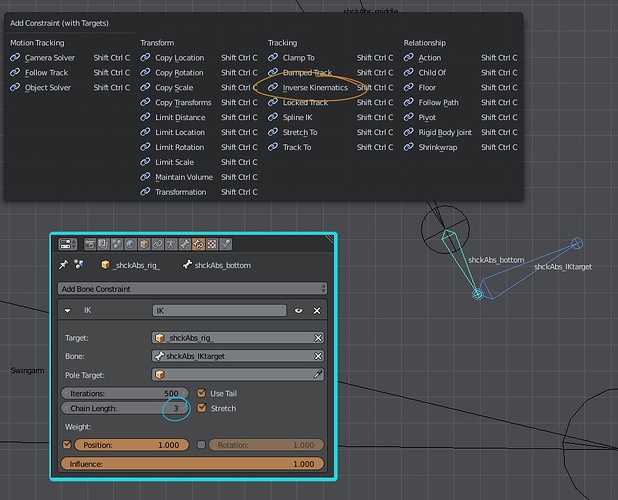Choose Camera Solver constraint
This screenshot has height=500, width=618.
[70, 58]
